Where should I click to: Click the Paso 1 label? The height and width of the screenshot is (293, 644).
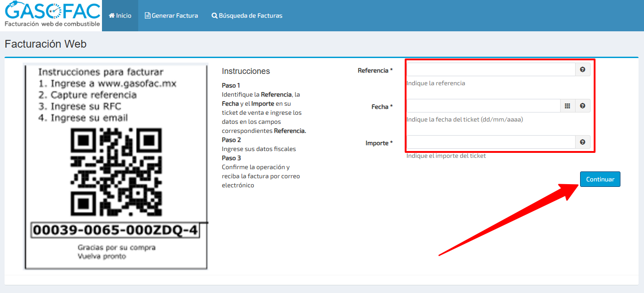tap(231, 85)
